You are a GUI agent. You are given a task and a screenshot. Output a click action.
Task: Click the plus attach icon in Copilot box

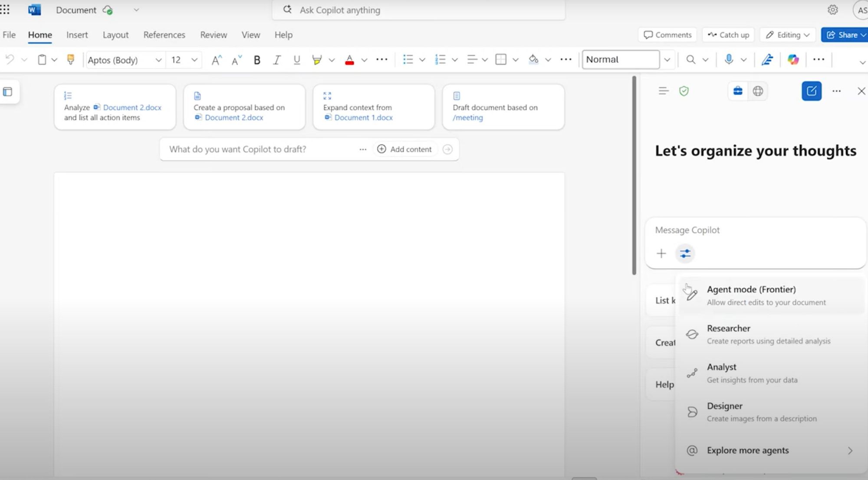pyautogui.click(x=661, y=253)
